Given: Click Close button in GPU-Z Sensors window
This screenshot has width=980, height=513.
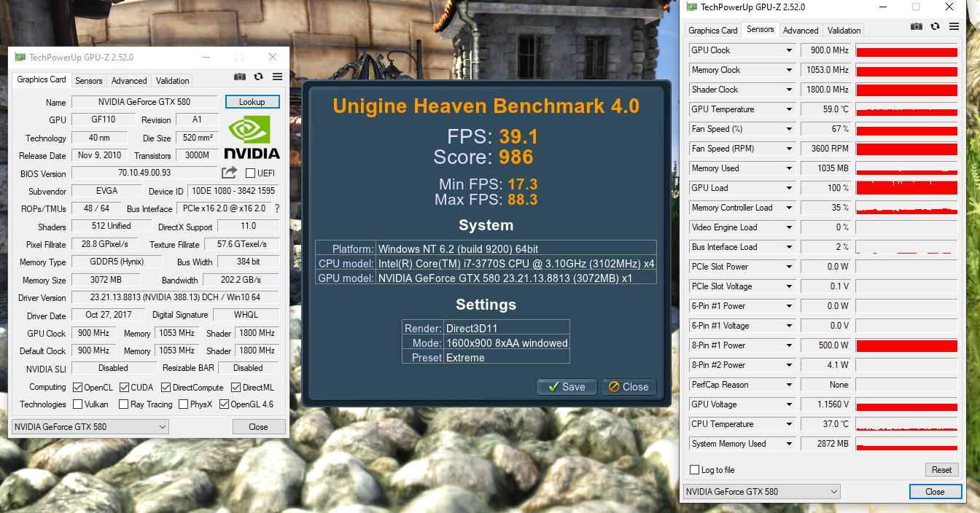Looking at the screenshot, I should 935,492.
